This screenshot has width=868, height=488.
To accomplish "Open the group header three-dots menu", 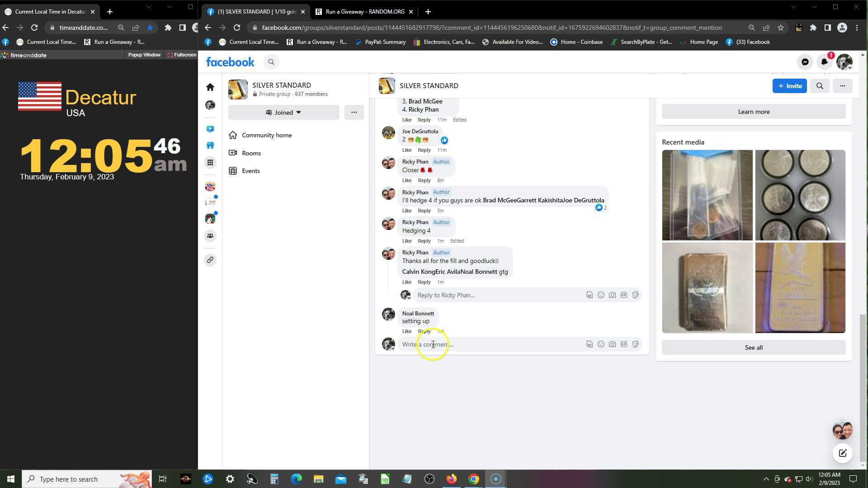I will click(x=842, y=86).
